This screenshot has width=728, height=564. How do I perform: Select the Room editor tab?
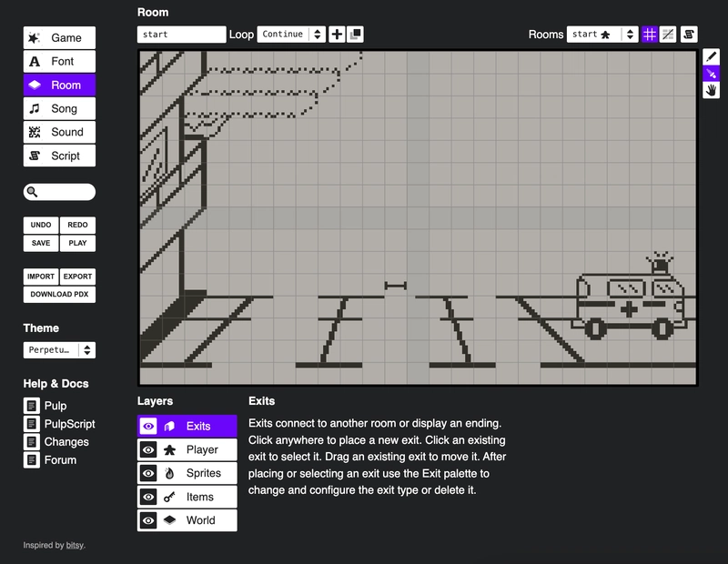tap(59, 85)
